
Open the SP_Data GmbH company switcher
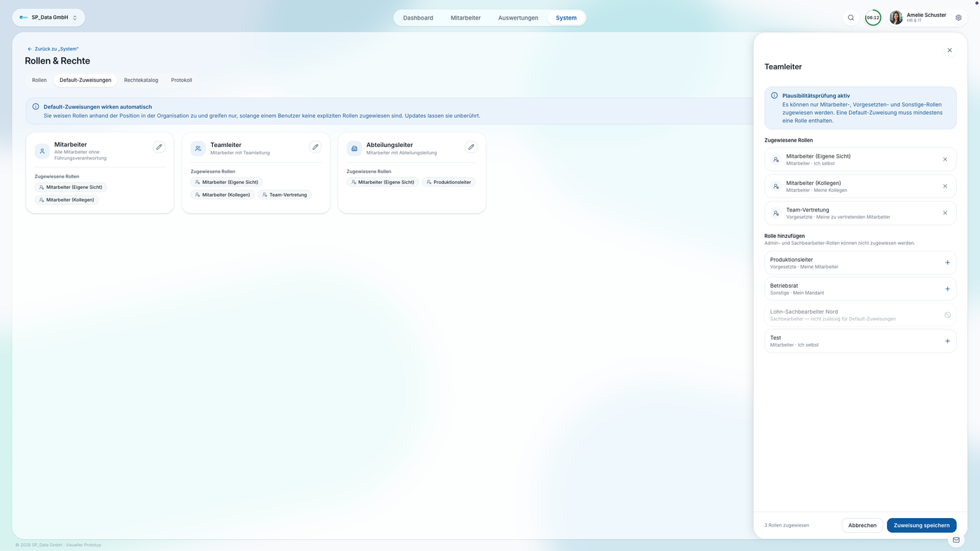(x=48, y=18)
